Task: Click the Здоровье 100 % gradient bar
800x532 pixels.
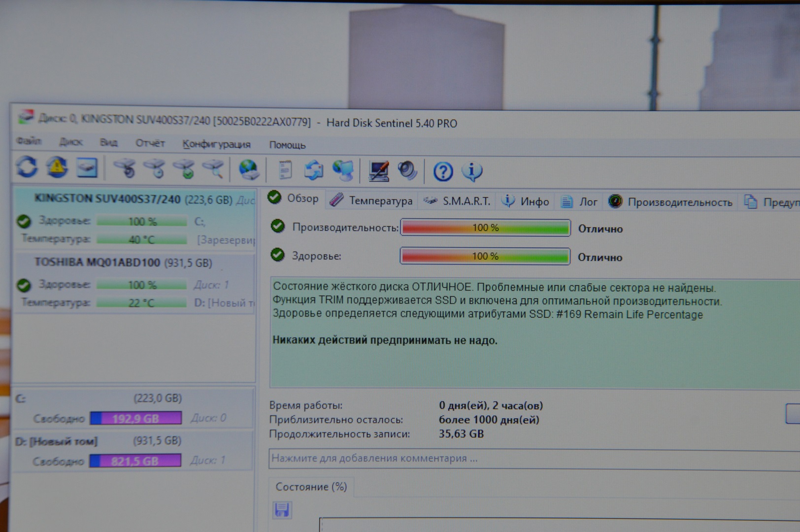Action: pos(485,257)
